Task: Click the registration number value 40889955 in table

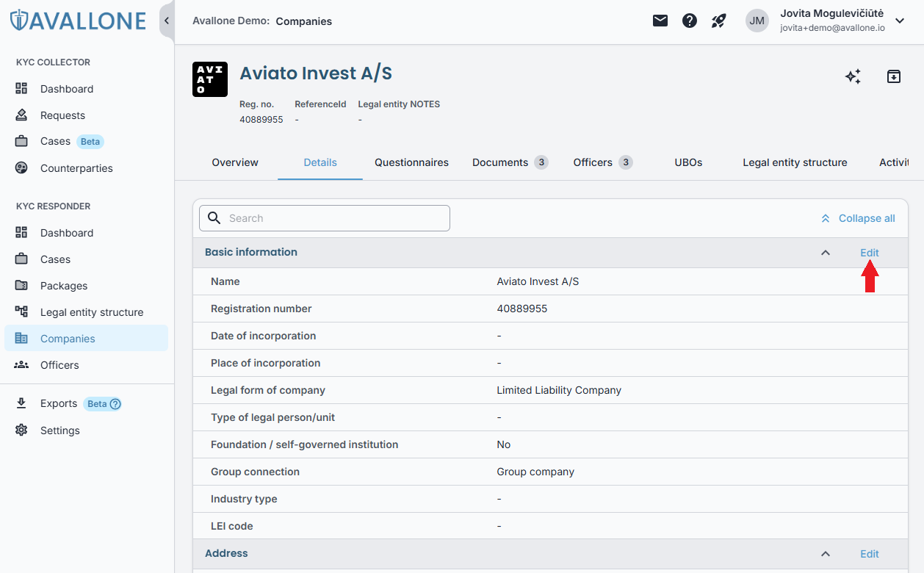Action: (522, 309)
